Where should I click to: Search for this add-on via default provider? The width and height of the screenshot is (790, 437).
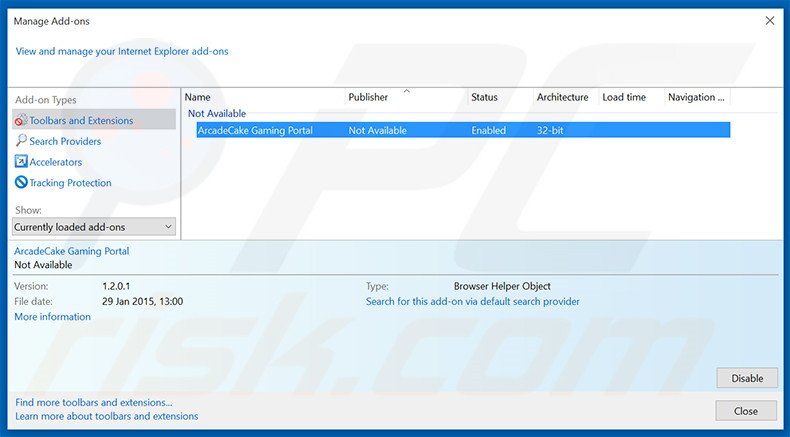tap(473, 301)
